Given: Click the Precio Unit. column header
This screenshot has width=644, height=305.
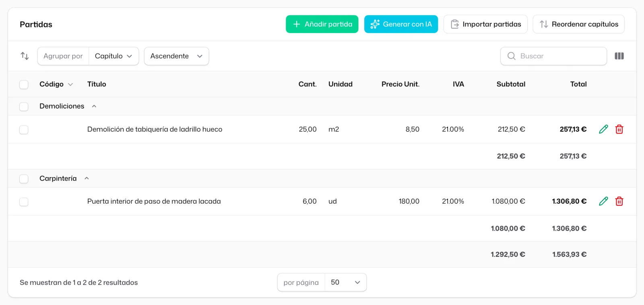Looking at the screenshot, I should tap(400, 84).
